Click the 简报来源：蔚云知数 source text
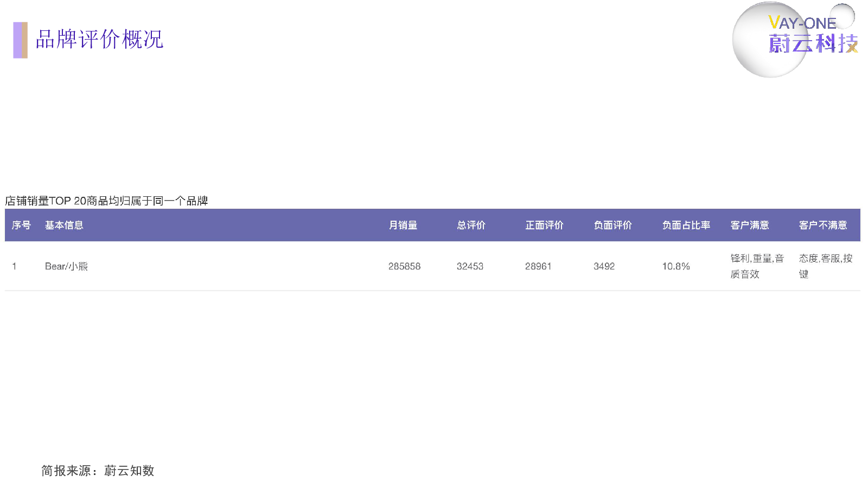The width and height of the screenshot is (868, 488). (x=98, y=471)
